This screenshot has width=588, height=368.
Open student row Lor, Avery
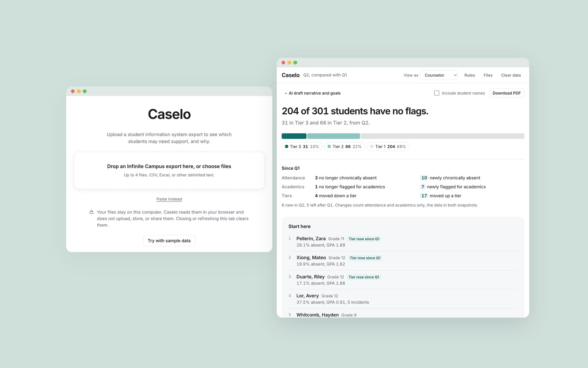[x=403, y=299]
